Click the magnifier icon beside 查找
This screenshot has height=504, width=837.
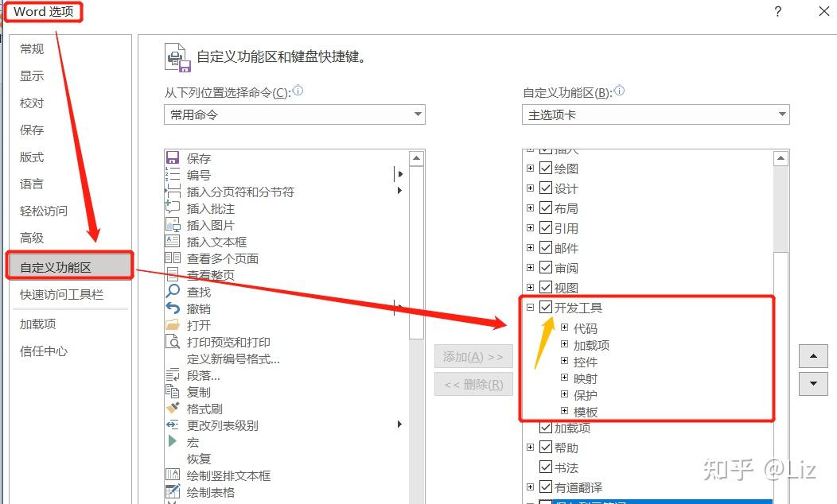tap(173, 291)
